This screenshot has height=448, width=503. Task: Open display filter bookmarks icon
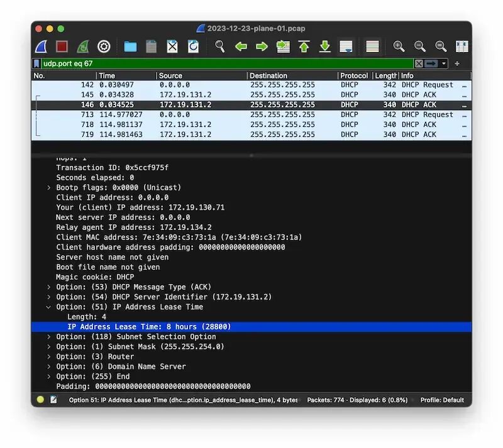(x=36, y=63)
